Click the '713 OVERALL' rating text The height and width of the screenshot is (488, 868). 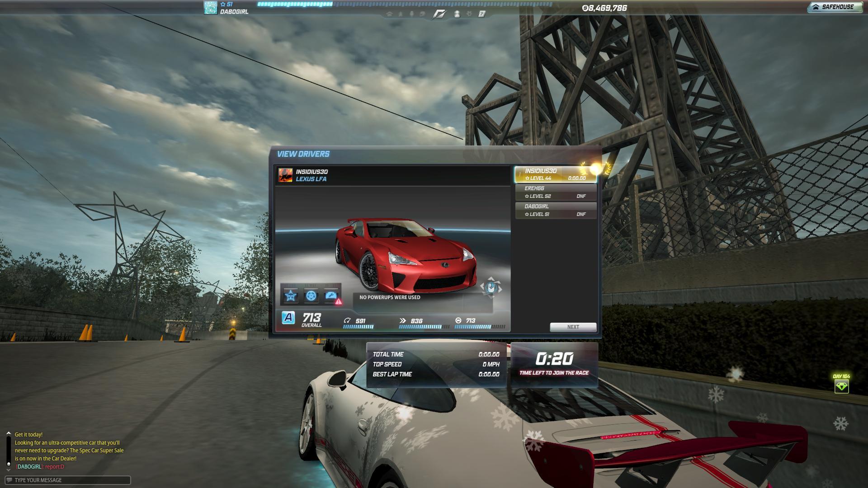point(311,319)
